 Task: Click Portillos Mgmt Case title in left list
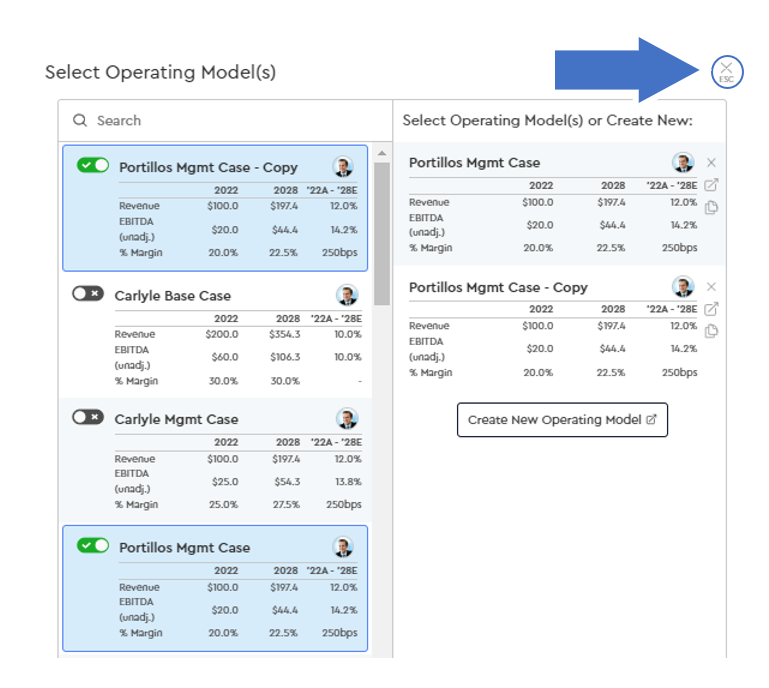coord(184,547)
